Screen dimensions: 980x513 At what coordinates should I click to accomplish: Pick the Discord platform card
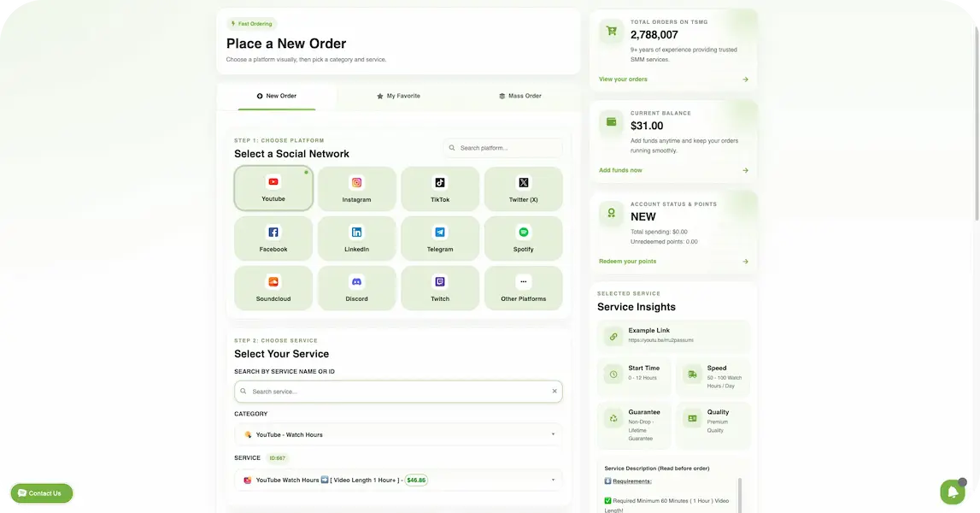[x=356, y=288]
